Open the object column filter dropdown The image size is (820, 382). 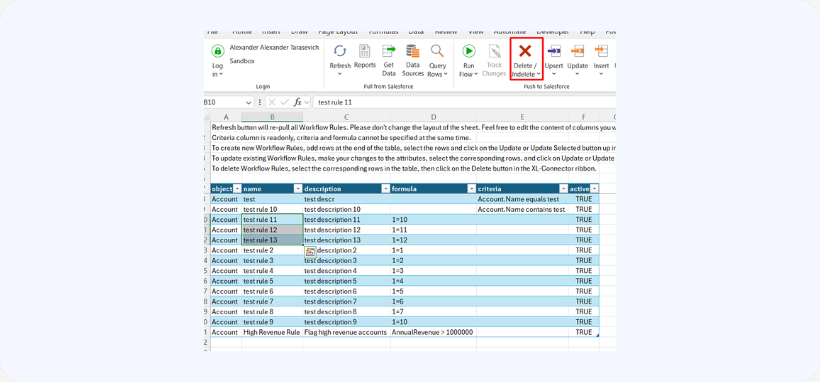(237, 189)
